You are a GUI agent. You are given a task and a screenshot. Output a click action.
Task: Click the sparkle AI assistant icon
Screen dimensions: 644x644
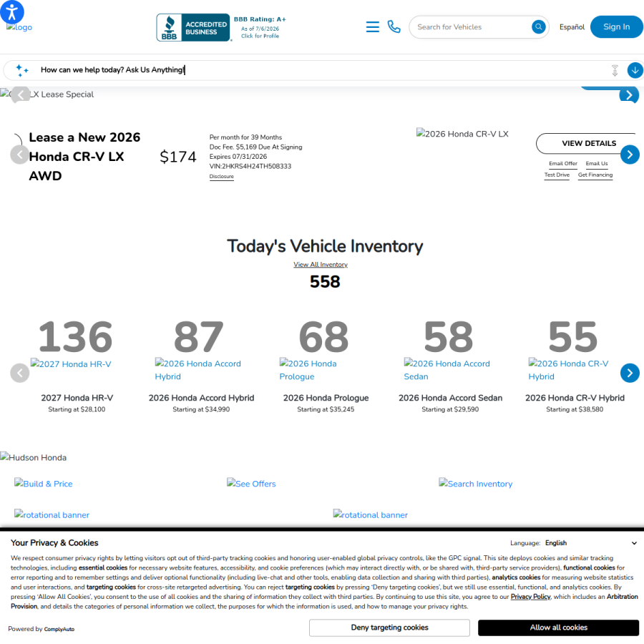pyautogui.click(x=21, y=70)
